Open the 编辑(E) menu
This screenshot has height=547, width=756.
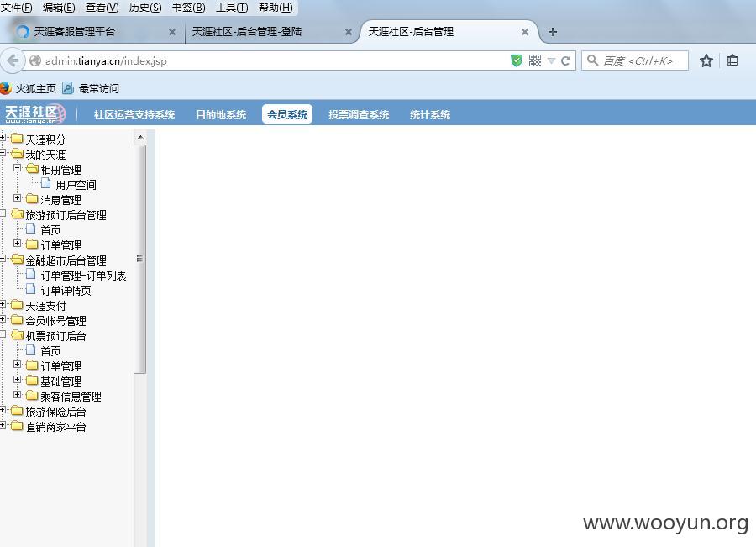point(58,8)
